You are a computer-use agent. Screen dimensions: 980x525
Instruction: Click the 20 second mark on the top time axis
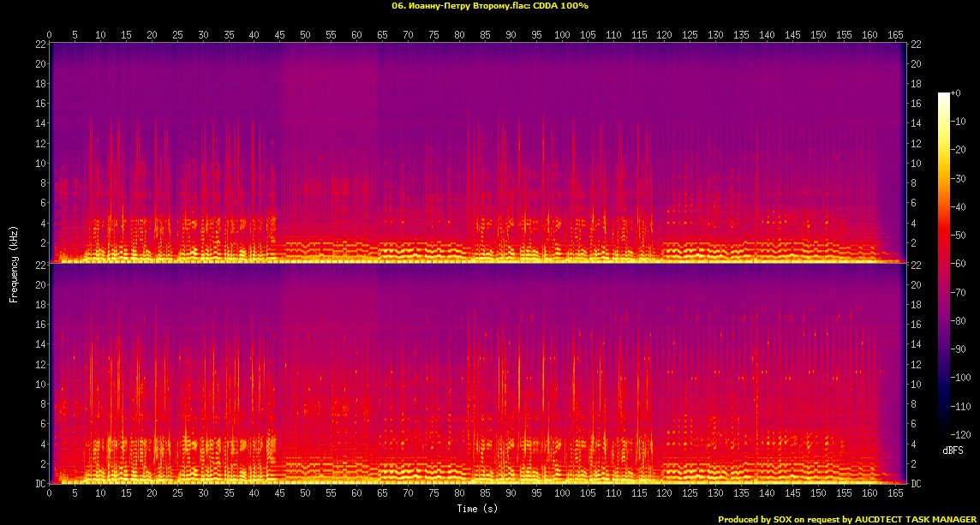click(x=152, y=35)
